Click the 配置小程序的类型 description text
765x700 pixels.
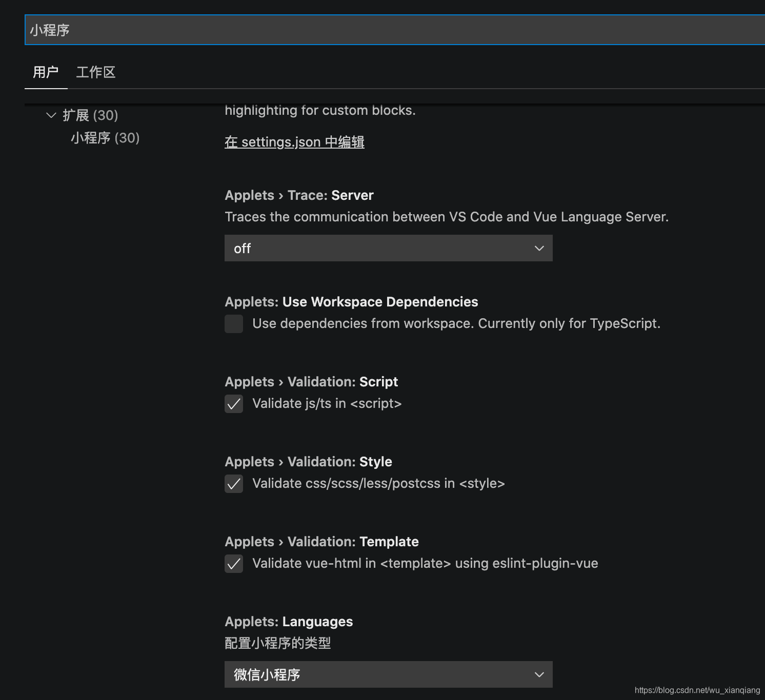point(277,643)
